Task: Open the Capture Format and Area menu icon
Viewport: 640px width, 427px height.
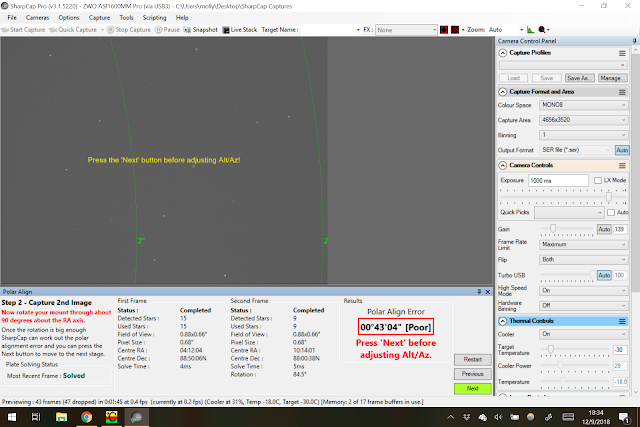Action: (622, 92)
